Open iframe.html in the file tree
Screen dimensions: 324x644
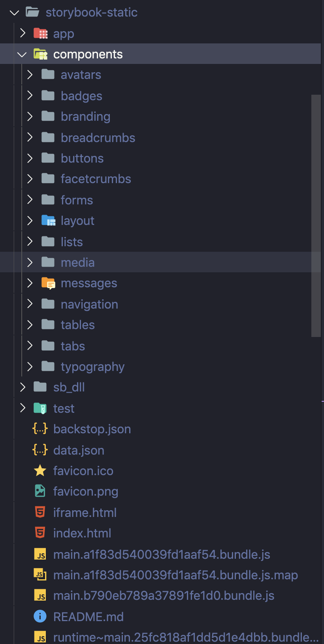tap(85, 513)
